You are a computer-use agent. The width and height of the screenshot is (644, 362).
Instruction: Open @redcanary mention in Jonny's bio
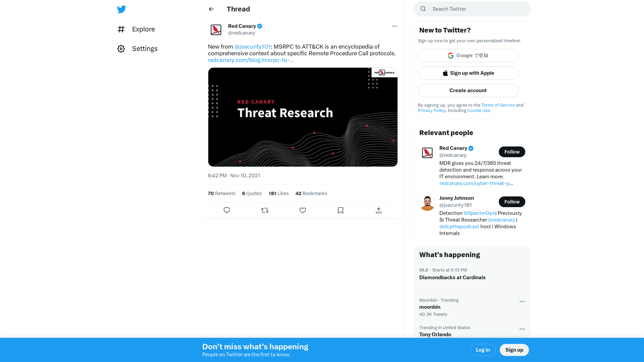pyautogui.click(x=501, y=220)
